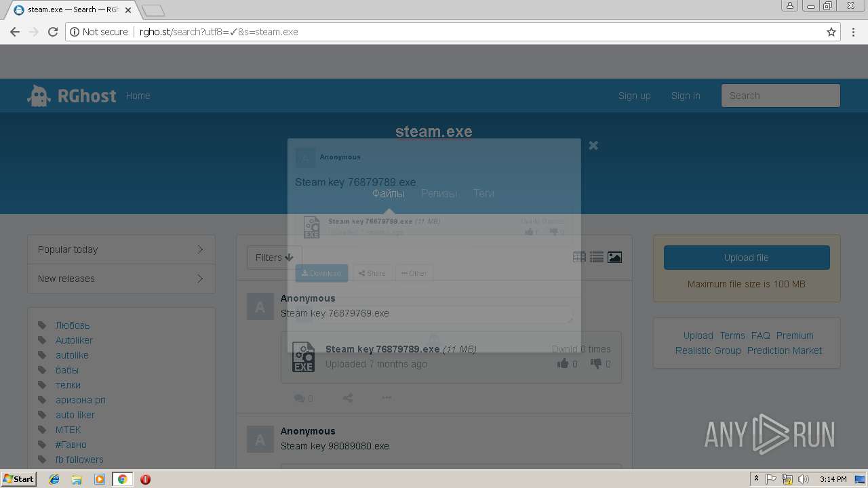Switch results to table grid view
Image resolution: width=868 pixels, height=488 pixels.
579,257
